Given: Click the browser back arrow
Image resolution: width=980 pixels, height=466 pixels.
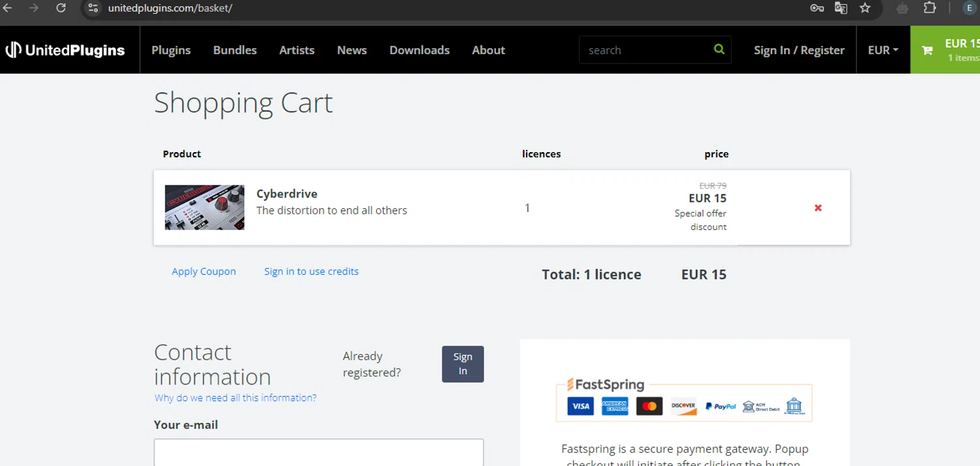Looking at the screenshot, I should point(8,8).
